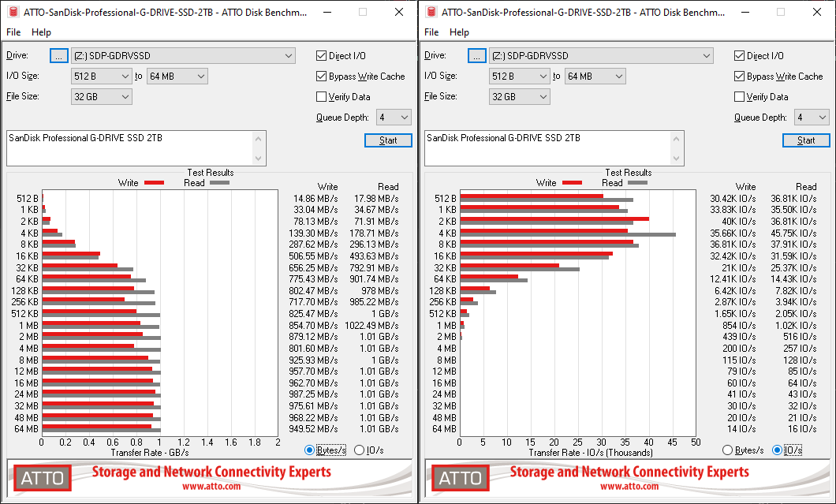
Task: Open File menu in the GB/s chart window
Action: (13, 32)
